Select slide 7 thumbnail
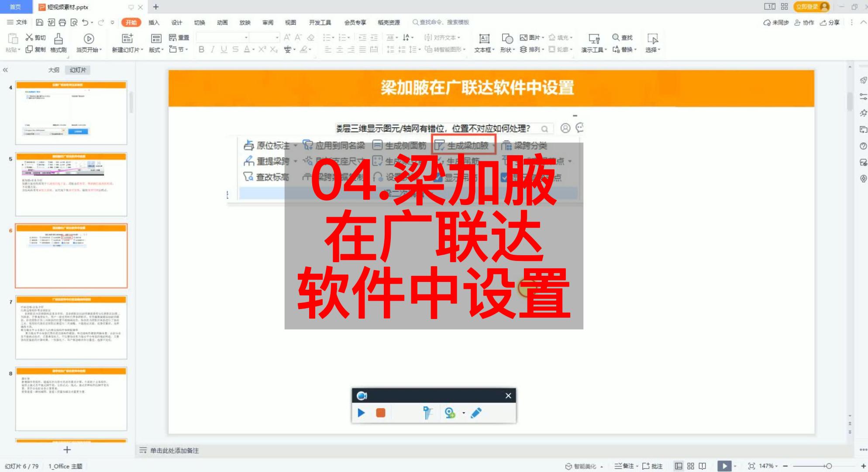 (x=71, y=327)
